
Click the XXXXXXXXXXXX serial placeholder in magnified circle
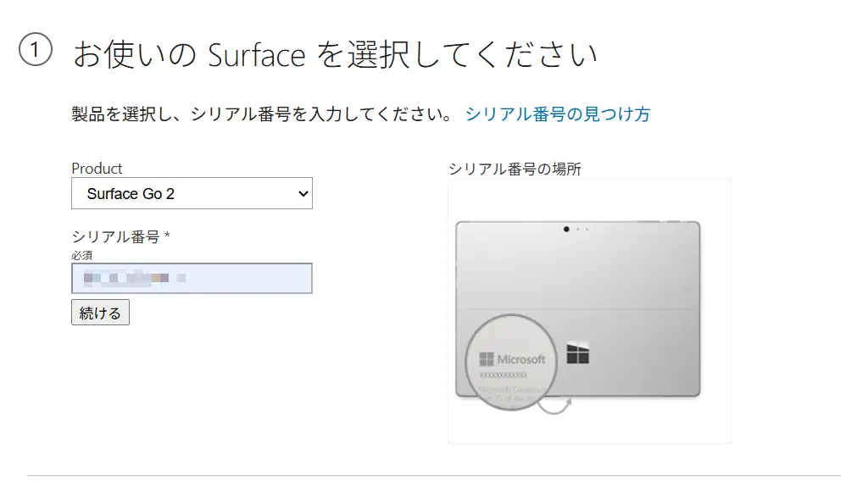point(504,374)
